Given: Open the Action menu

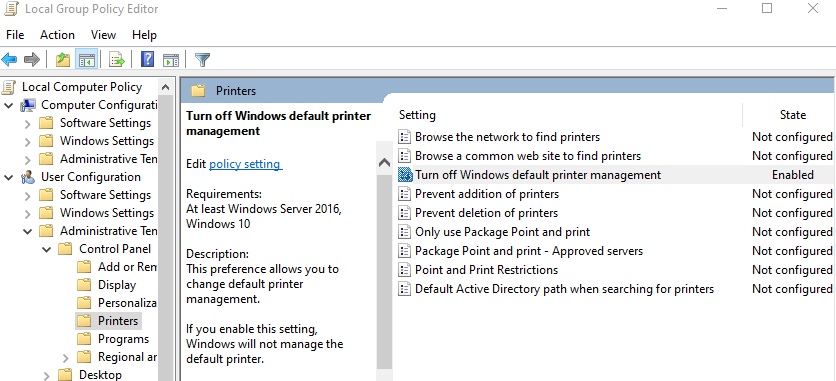Looking at the screenshot, I should [57, 35].
